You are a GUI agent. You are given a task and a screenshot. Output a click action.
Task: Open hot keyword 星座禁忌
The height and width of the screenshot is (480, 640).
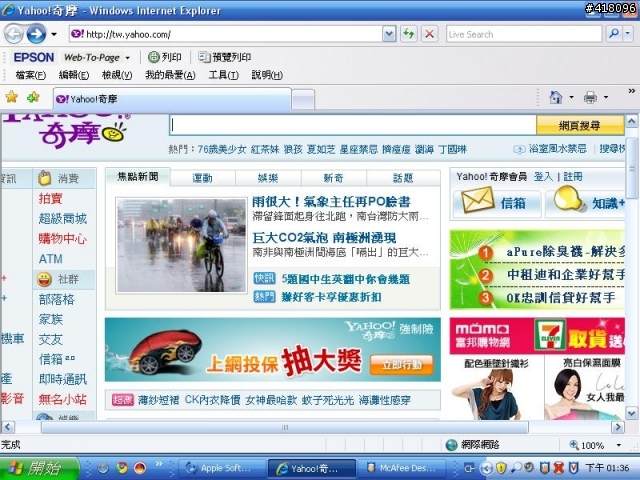[358, 150]
